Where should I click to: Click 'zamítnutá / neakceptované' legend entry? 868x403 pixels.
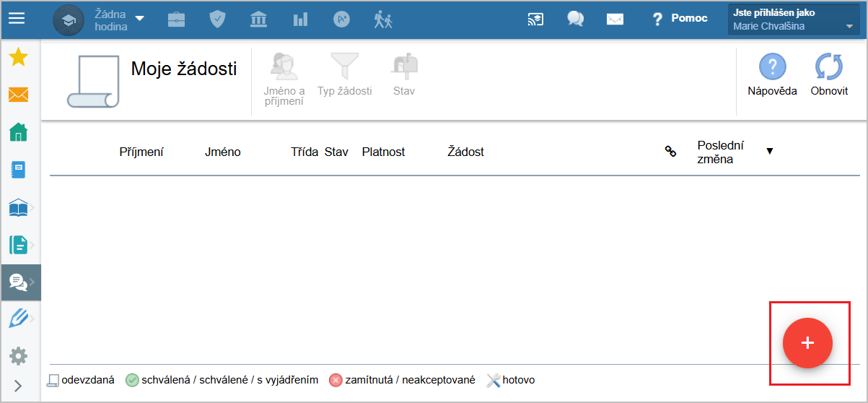pos(402,380)
